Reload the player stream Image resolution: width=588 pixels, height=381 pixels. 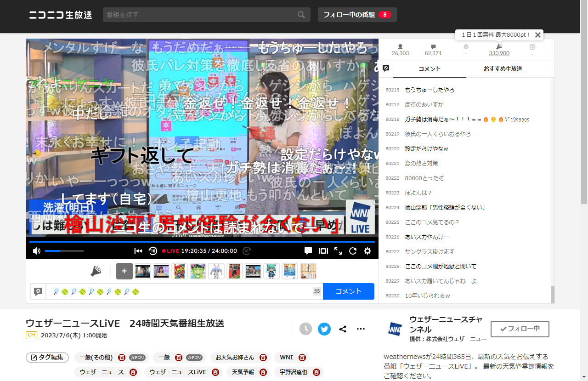(353, 251)
